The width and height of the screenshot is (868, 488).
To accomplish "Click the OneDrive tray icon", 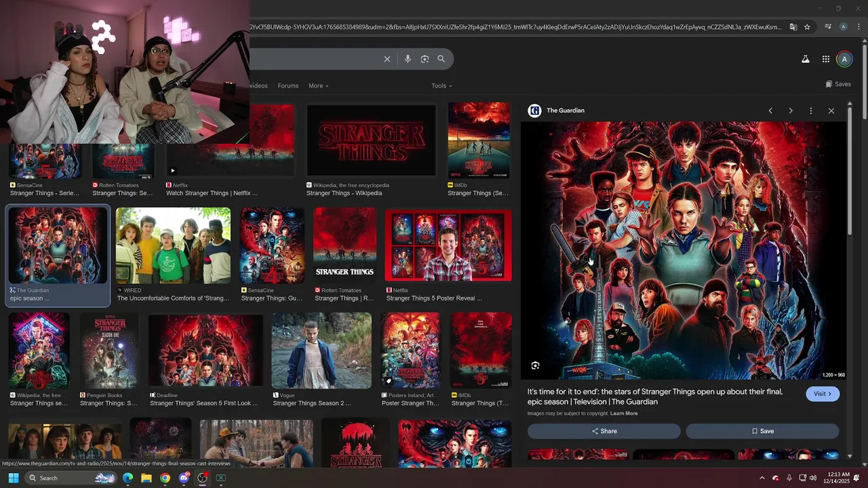I will click(776, 478).
